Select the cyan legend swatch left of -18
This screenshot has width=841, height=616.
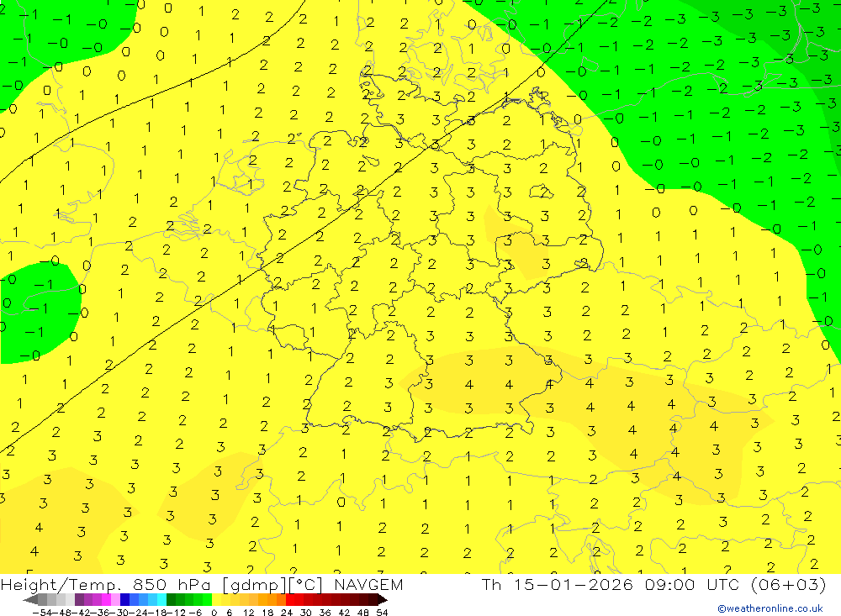(x=161, y=600)
